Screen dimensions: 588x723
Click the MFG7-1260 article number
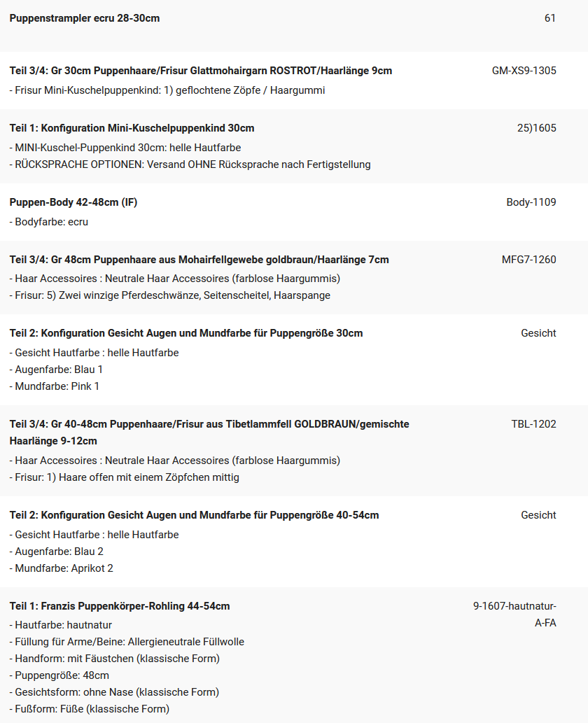coord(528,260)
